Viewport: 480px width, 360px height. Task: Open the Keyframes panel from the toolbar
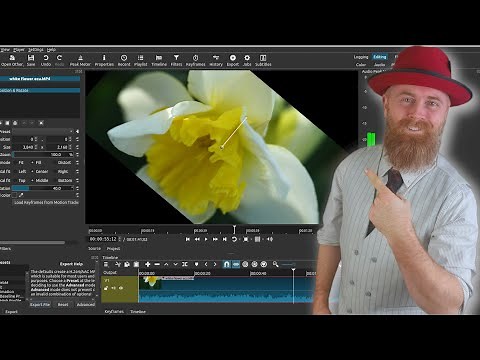point(196,60)
